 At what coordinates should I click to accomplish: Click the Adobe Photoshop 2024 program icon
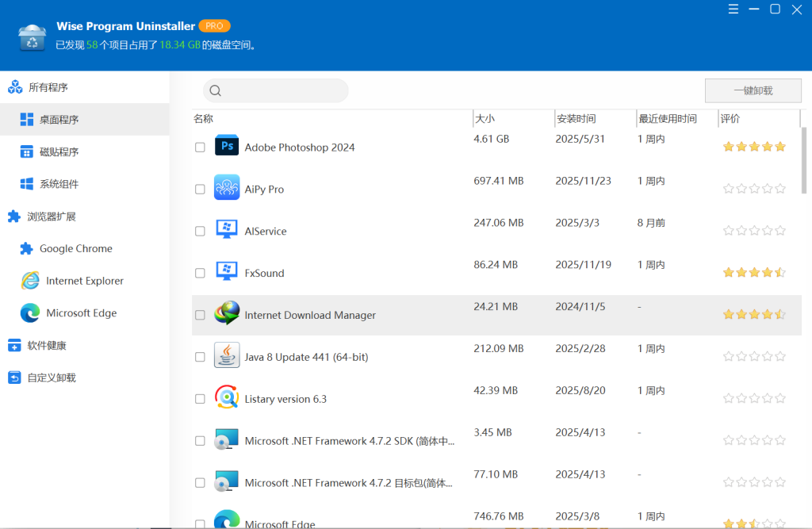pos(227,147)
